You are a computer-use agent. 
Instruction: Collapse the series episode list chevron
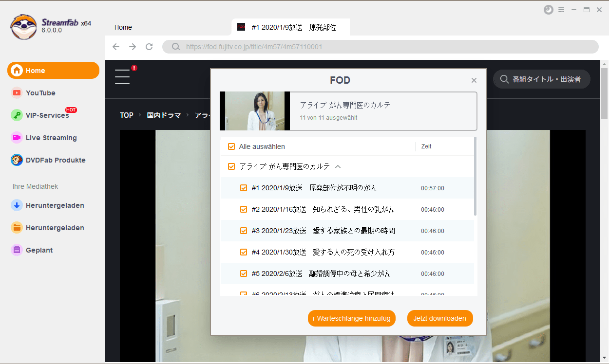tap(338, 166)
